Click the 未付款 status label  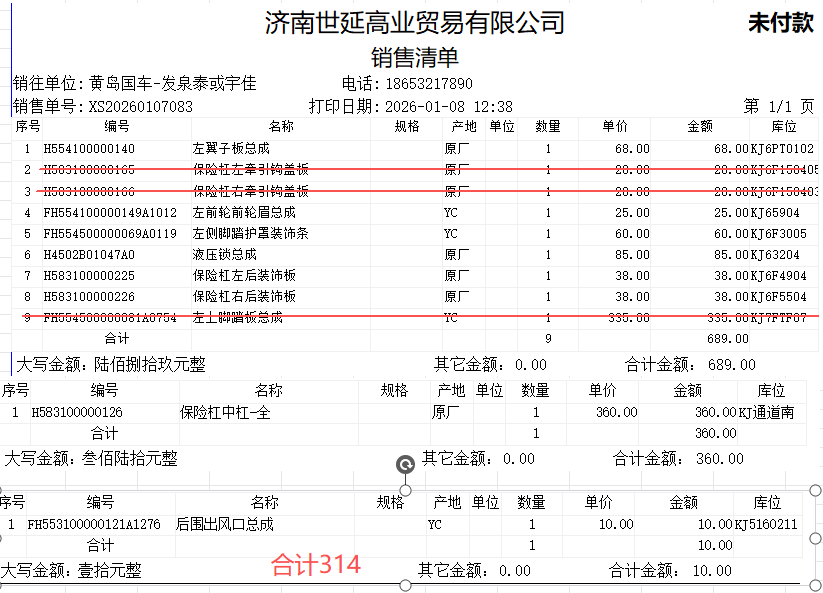tap(780, 24)
